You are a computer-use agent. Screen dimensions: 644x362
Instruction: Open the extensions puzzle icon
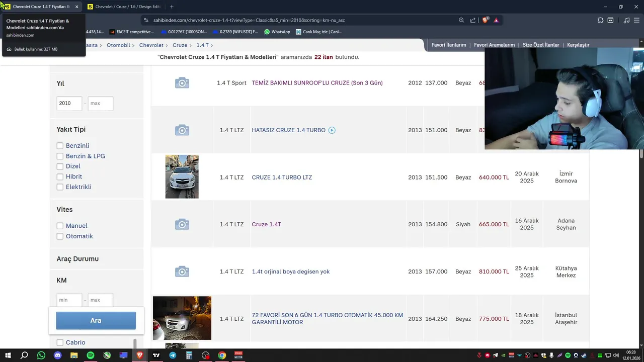click(x=600, y=20)
